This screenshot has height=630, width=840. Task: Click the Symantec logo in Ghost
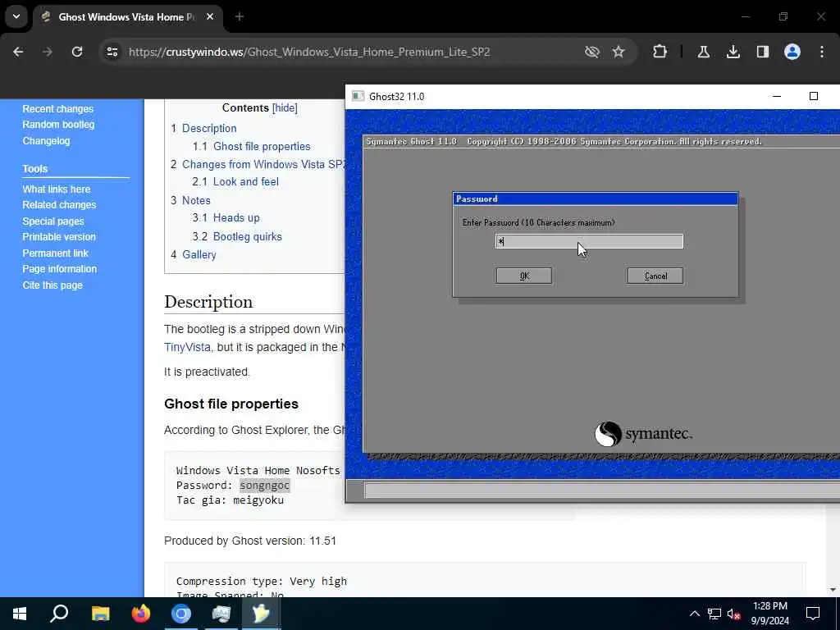[x=643, y=434]
